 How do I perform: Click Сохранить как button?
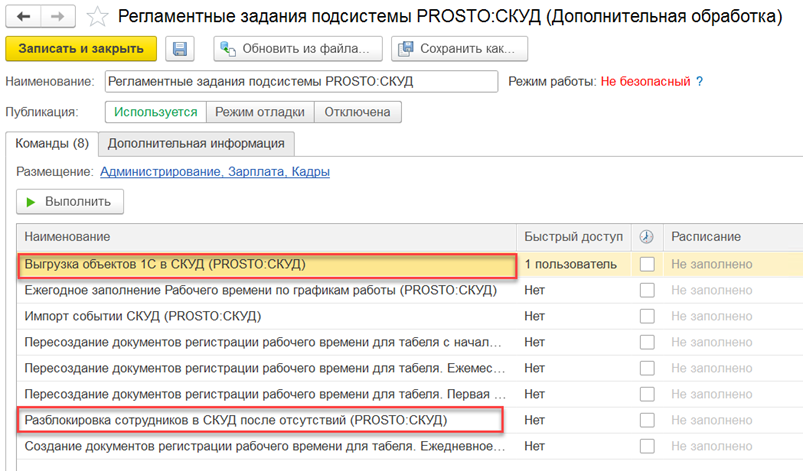(460, 49)
